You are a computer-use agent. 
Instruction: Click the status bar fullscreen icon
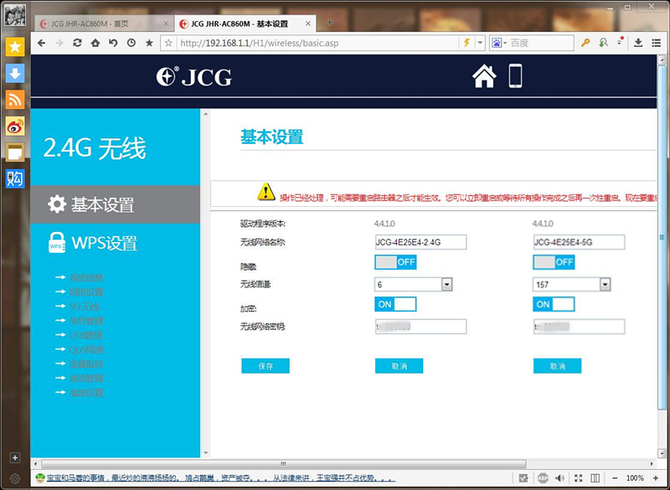(578, 478)
